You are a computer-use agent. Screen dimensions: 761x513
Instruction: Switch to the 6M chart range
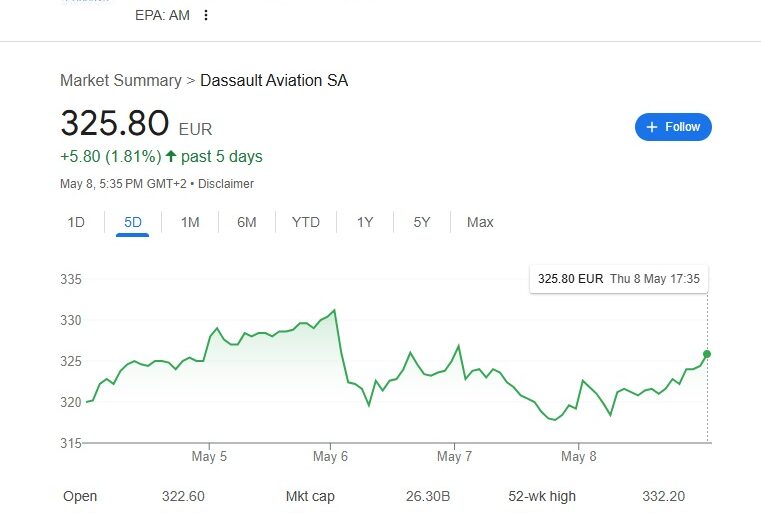tap(247, 222)
